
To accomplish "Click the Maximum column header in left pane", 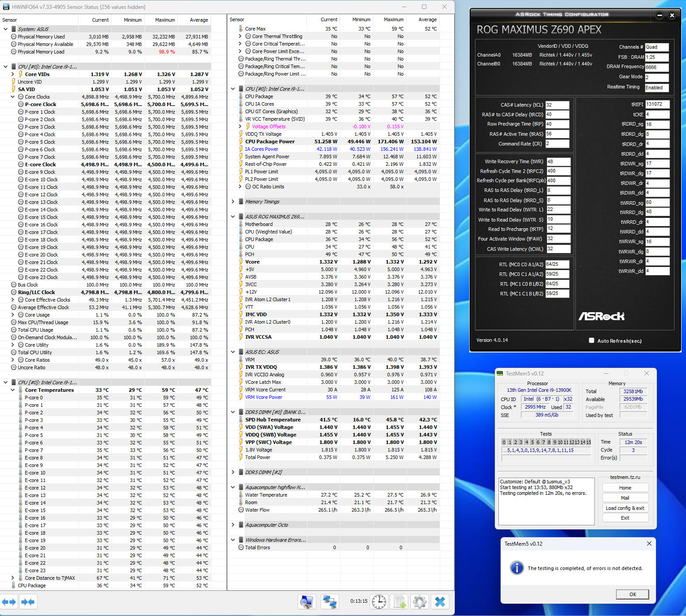I will click(x=161, y=20).
